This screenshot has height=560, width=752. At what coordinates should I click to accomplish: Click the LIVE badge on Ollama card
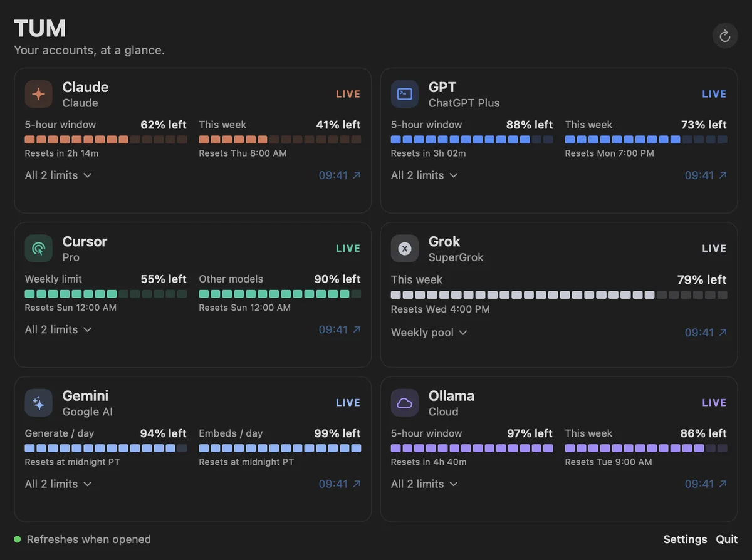point(714,402)
